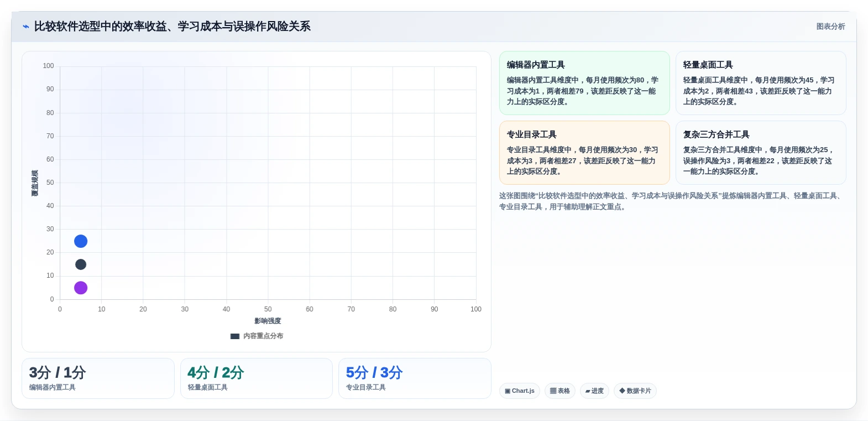Viewport: 868px width, 421px height.
Task: Open the 图表分析 label in the header
Action: 830,27
